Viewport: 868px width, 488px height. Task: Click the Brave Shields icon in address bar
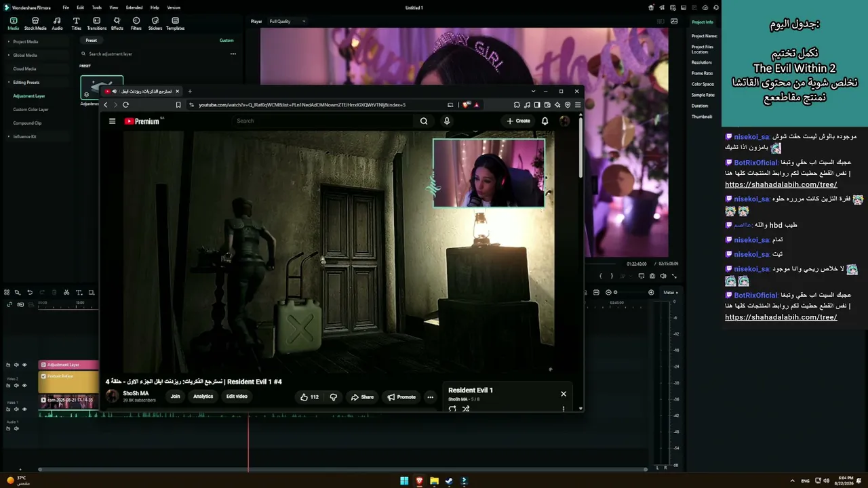click(x=466, y=105)
